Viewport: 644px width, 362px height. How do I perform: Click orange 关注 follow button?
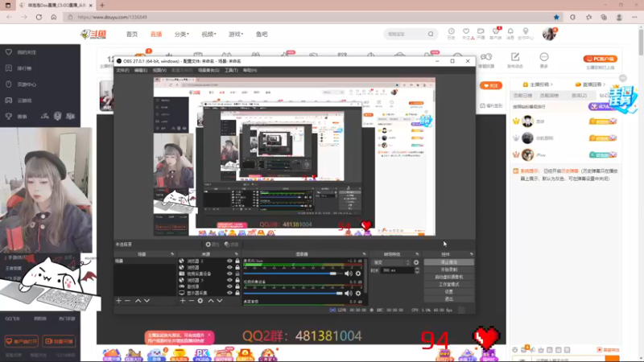[x=491, y=85]
